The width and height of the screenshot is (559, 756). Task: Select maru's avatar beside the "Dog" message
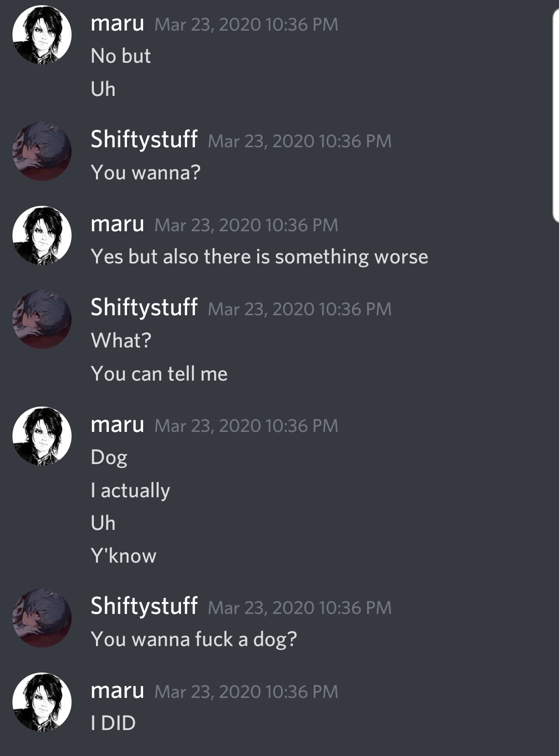click(42, 436)
